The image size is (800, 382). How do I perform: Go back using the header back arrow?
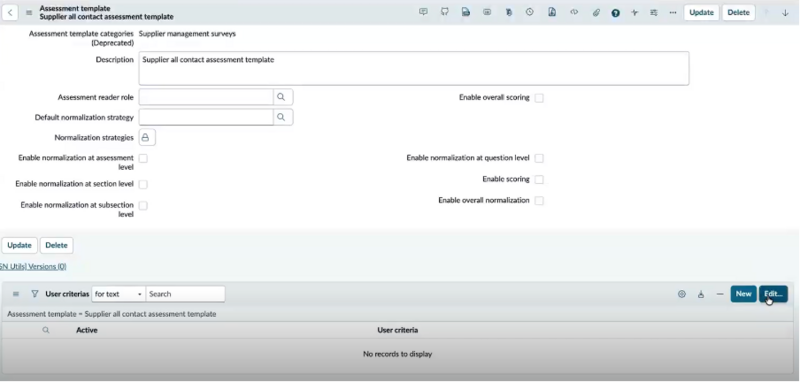click(10, 13)
